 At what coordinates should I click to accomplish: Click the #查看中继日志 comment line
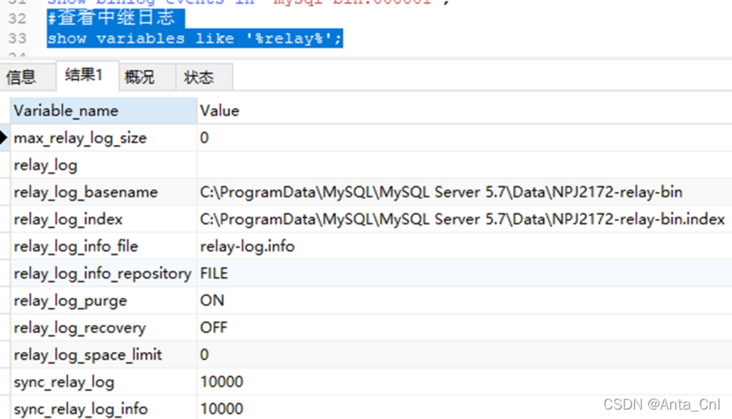click(115, 18)
